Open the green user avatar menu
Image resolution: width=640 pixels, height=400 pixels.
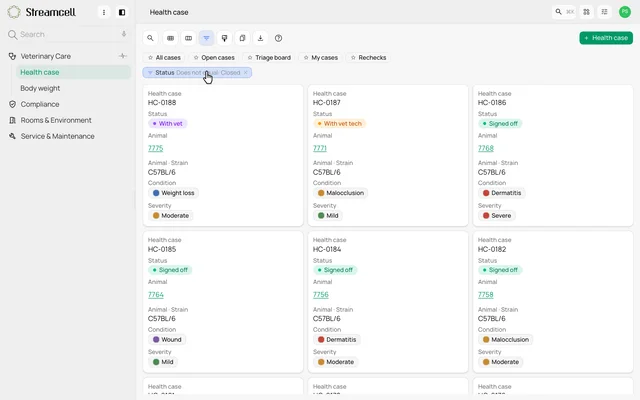624,12
